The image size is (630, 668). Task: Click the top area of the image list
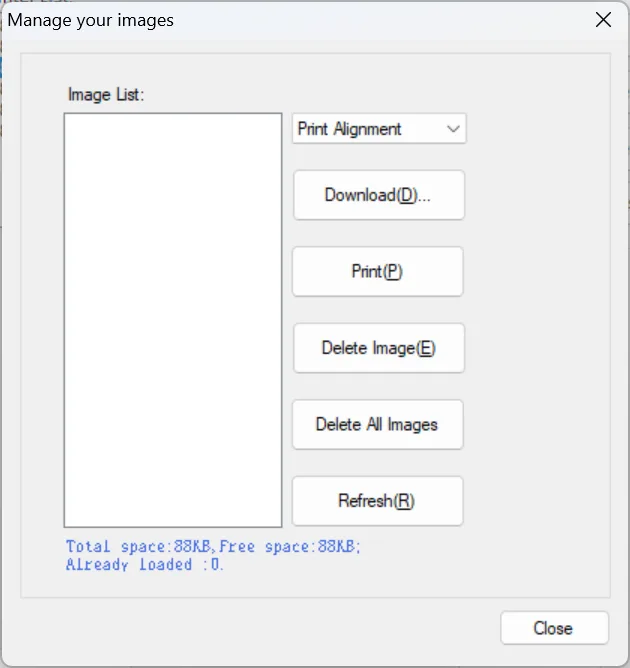(x=173, y=135)
